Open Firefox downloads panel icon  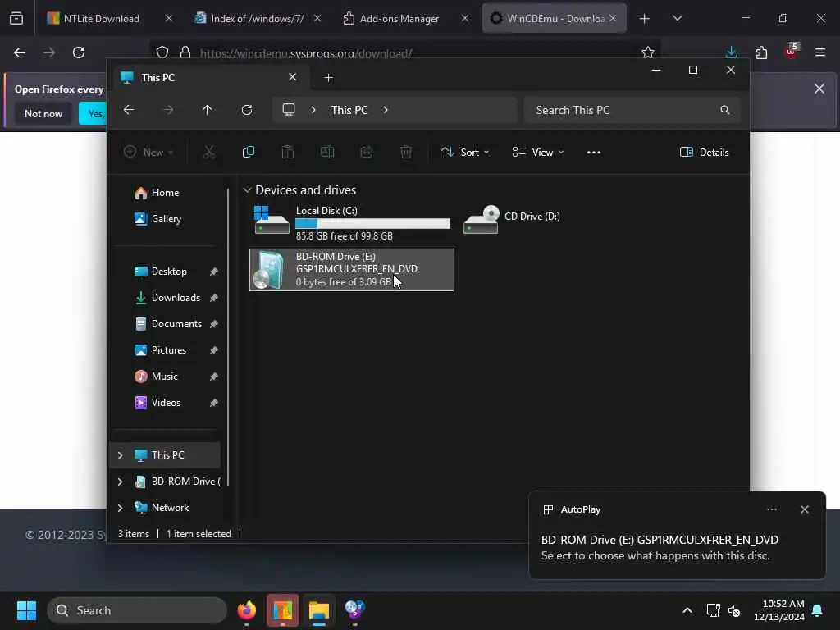point(731,52)
